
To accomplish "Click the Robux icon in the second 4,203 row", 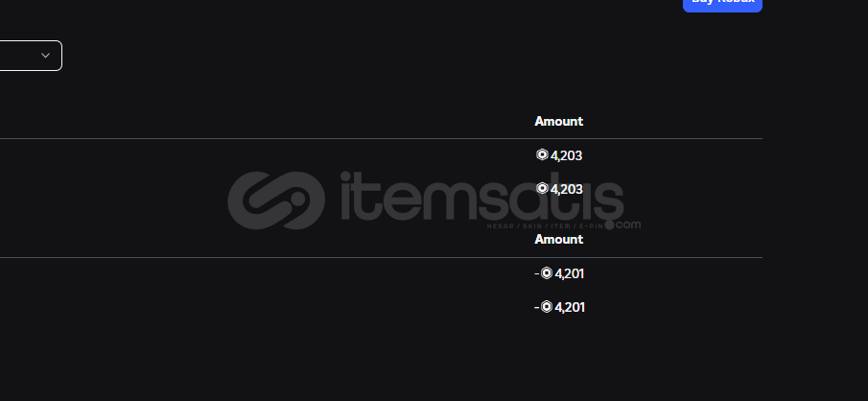I will [x=542, y=189].
